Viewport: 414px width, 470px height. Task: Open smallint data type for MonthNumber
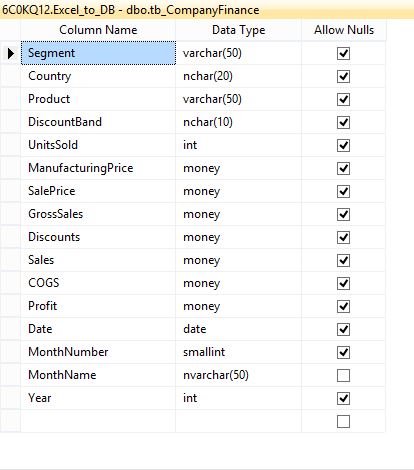(238, 352)
